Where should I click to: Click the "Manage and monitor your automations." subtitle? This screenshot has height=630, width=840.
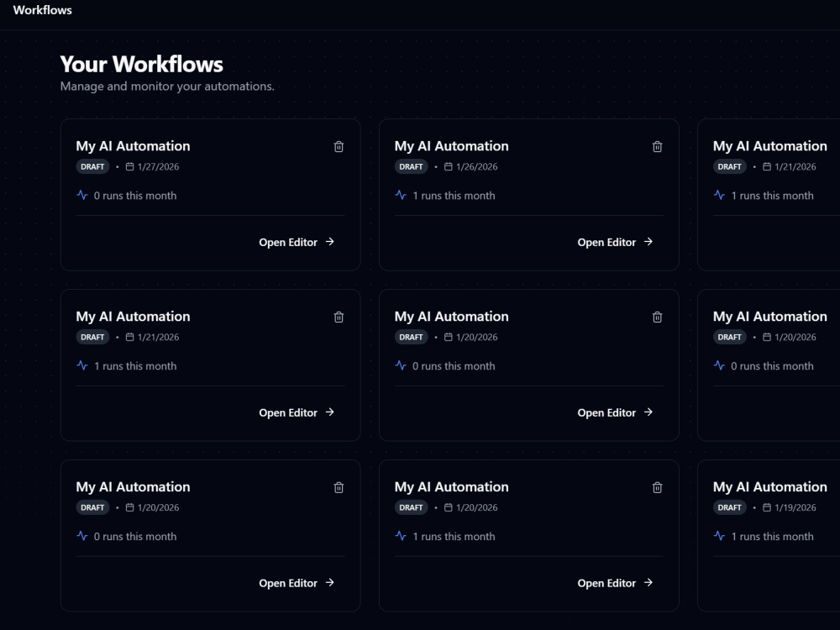[x=167, y=87]
